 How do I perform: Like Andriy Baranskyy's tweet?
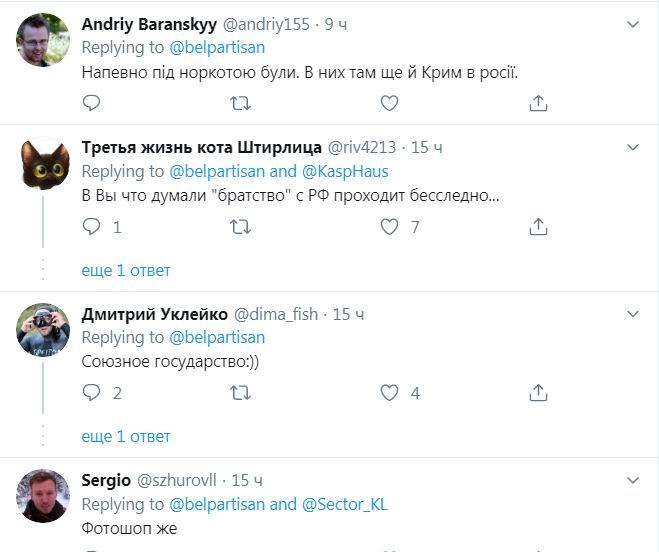389,103
